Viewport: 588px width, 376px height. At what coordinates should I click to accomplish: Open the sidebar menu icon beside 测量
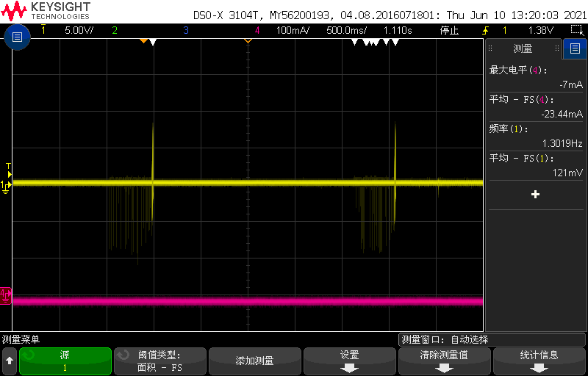575,48
